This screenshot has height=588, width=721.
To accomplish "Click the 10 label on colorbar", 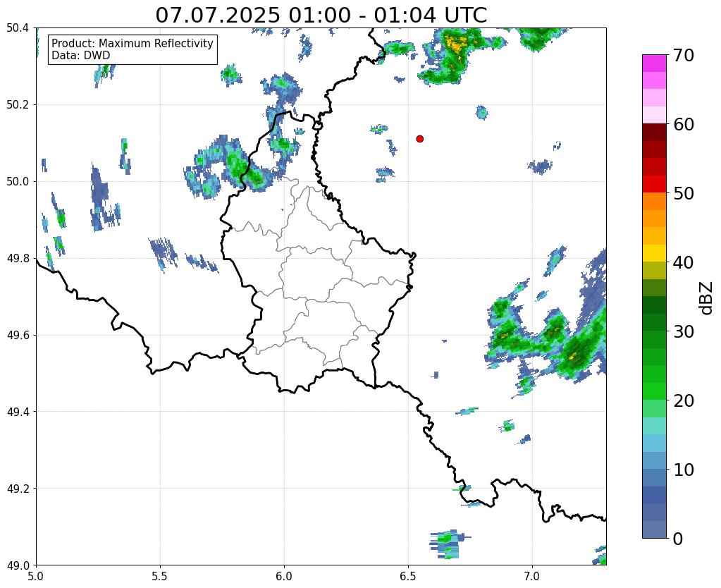I will pyautogui.click(x=683, y=470).
